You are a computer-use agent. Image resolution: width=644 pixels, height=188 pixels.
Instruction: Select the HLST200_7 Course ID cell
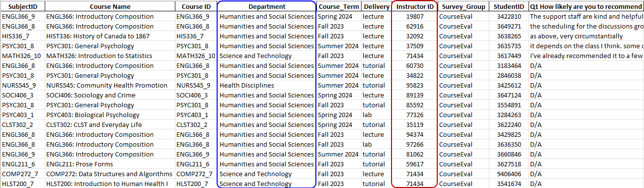click(196, 184)
